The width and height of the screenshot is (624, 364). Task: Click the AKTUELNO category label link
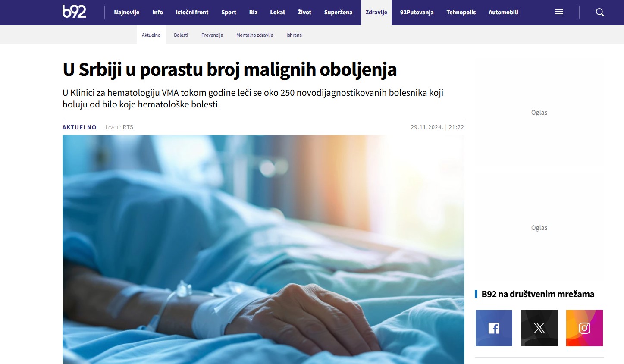[x=79, y=127]
